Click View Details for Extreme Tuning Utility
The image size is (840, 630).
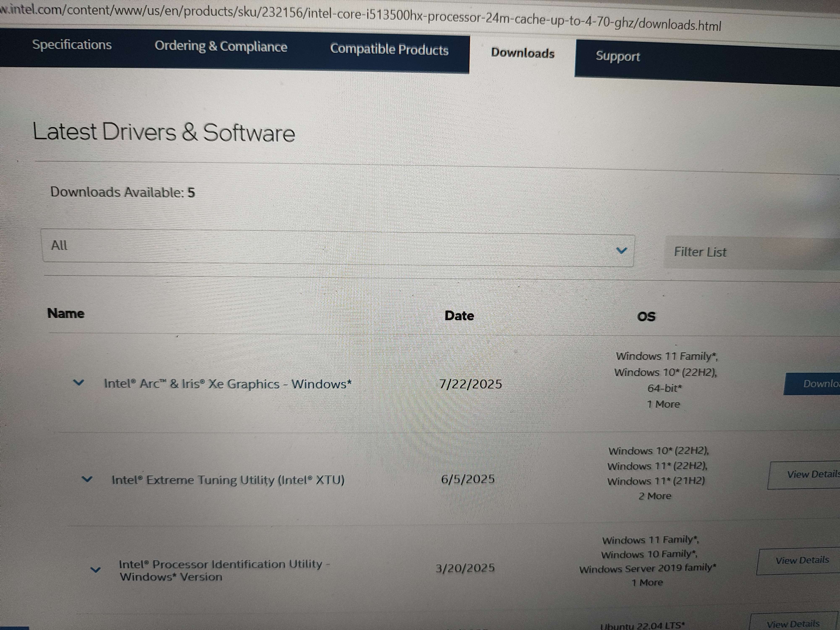(803, 475)
